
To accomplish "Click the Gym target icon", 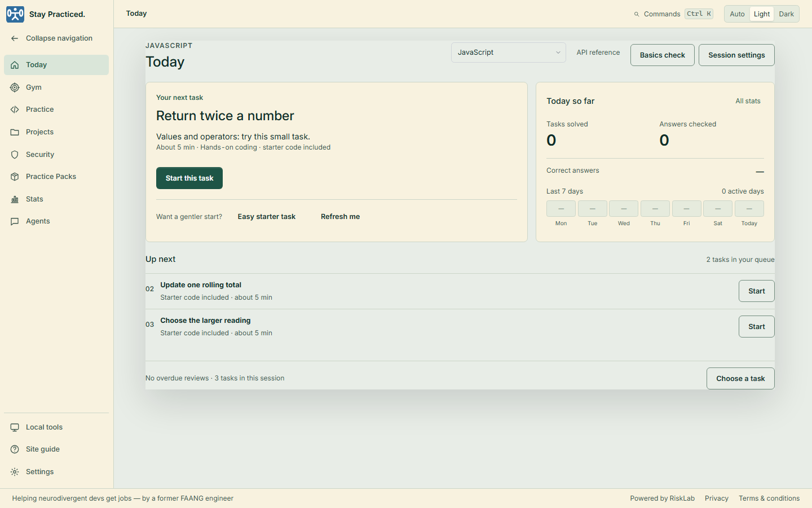I will 15,87.
